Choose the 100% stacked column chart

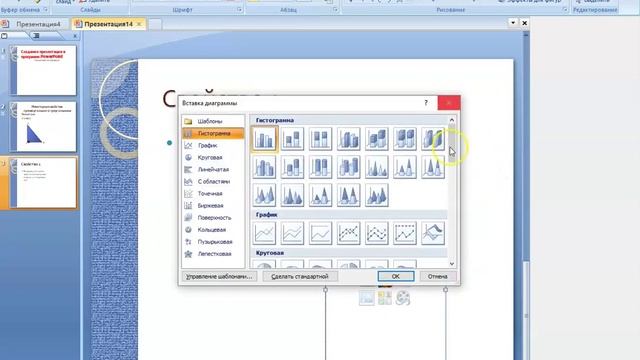(320, 139)
